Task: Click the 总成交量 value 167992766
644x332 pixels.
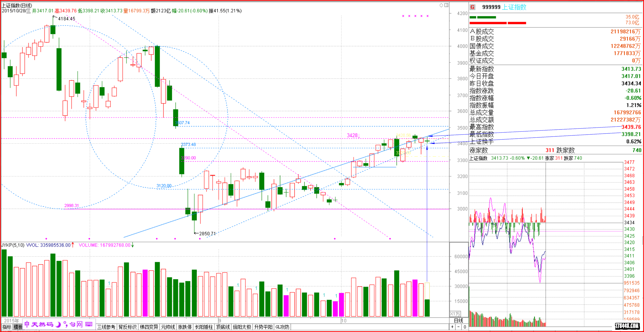Action: pos(627,112)
